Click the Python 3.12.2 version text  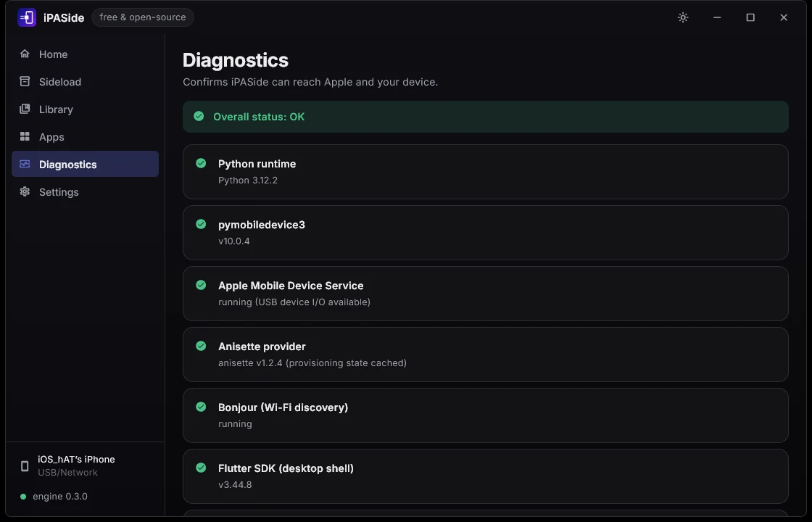pyautogui.click(x=247, y=181)
